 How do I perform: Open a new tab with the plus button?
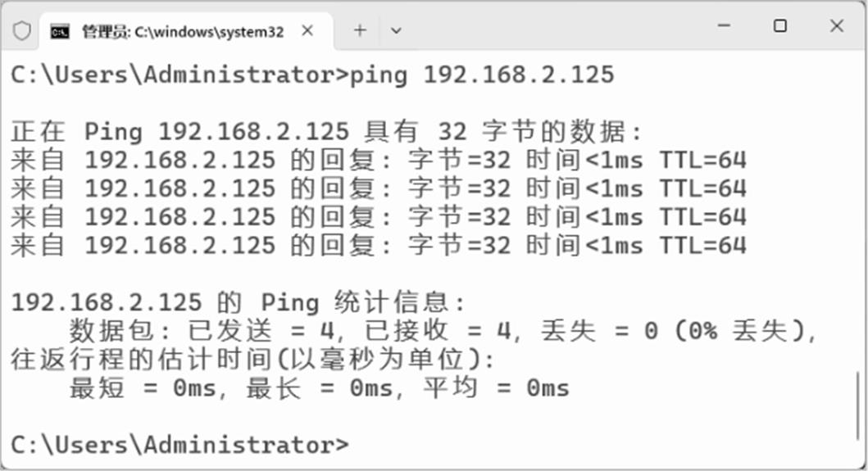[x=360, y=31]
